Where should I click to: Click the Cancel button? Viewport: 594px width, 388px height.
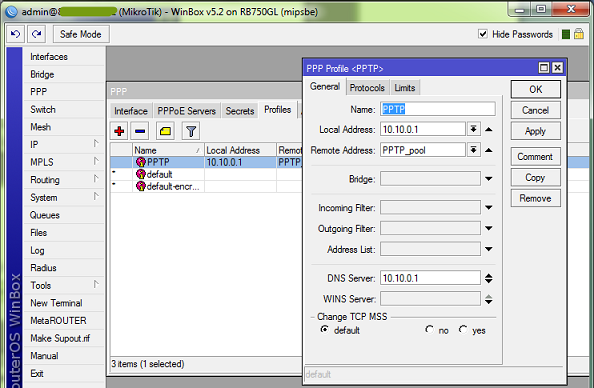click(x=535, y=110)
